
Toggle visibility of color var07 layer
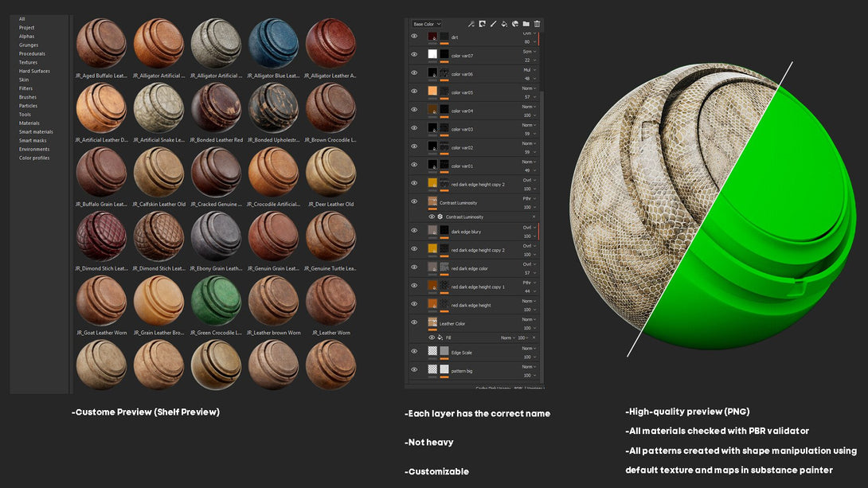(414, 54)
